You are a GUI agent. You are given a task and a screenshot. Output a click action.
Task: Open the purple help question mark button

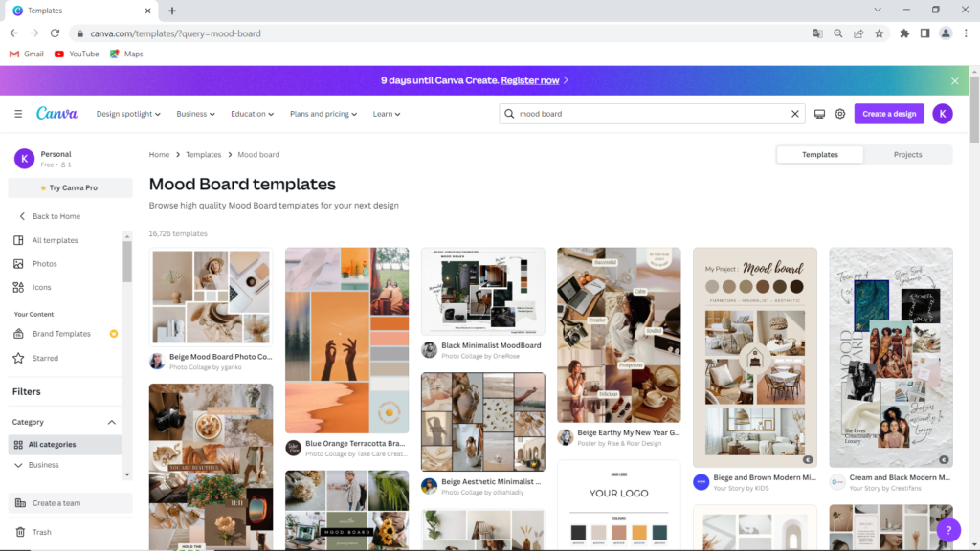pyautogui.click(x=947, y=530)
